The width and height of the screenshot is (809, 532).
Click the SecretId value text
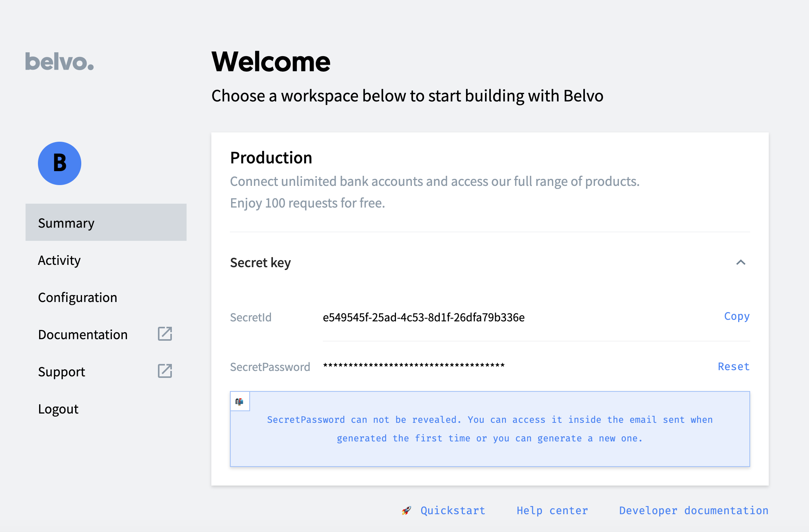tap(423, 317)
